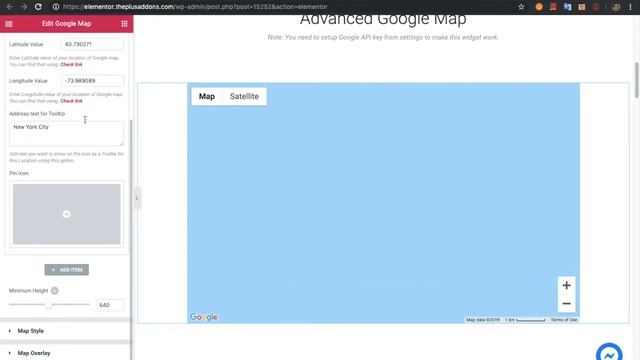Click the Map data copyright text
This screenshot has height=360, width=640.
483,320
